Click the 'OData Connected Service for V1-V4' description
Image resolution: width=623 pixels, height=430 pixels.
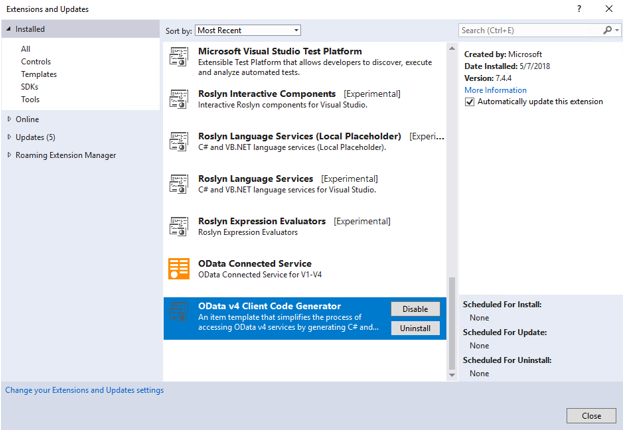260,275
